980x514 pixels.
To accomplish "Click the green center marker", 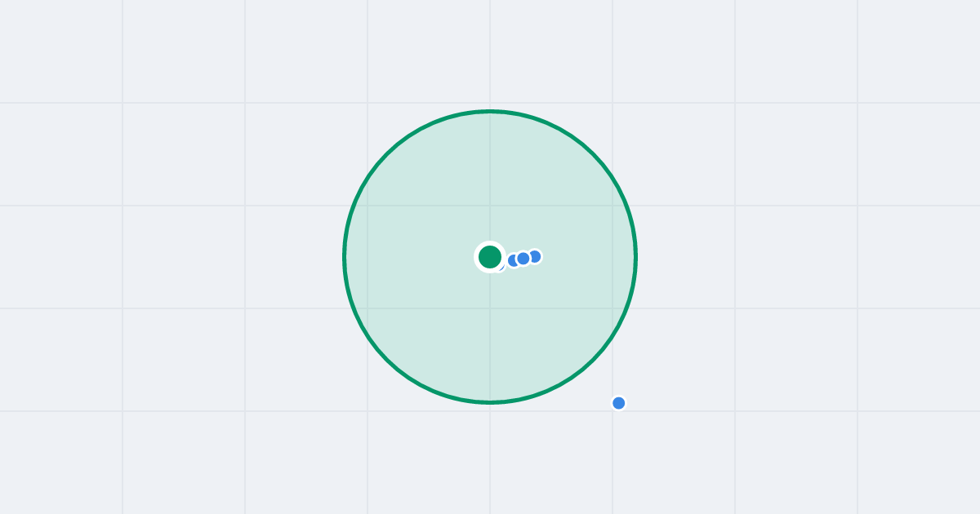I will (x=490, y=257).
